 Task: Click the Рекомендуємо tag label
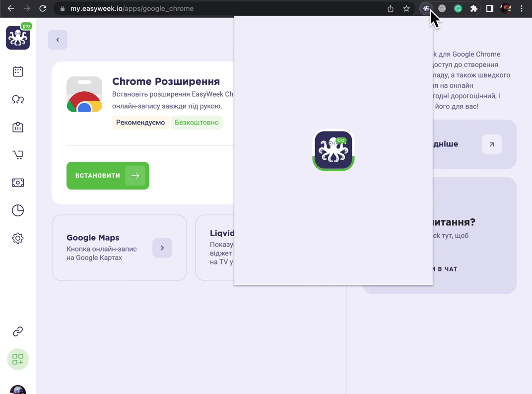point(140,123)
